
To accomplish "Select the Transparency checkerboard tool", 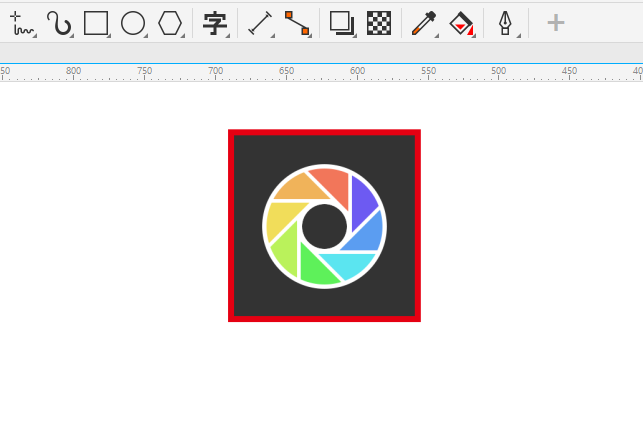I will (x=379, y=23).
